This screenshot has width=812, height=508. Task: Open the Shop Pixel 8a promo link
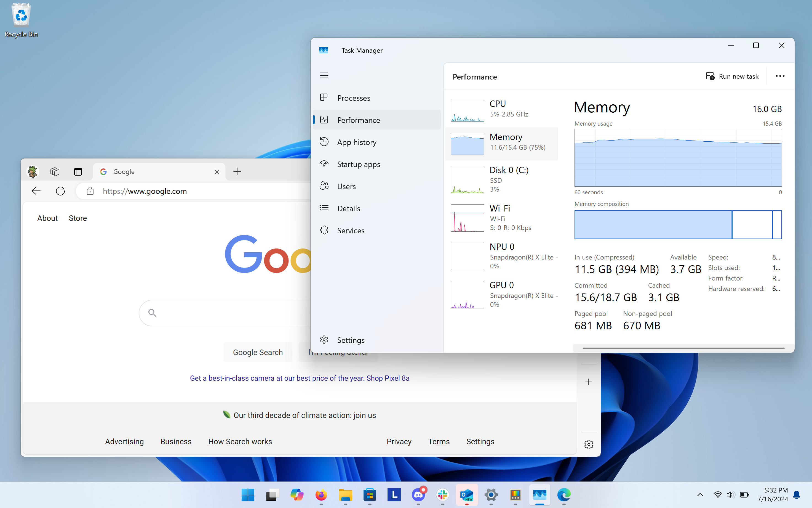pos(300,378)
